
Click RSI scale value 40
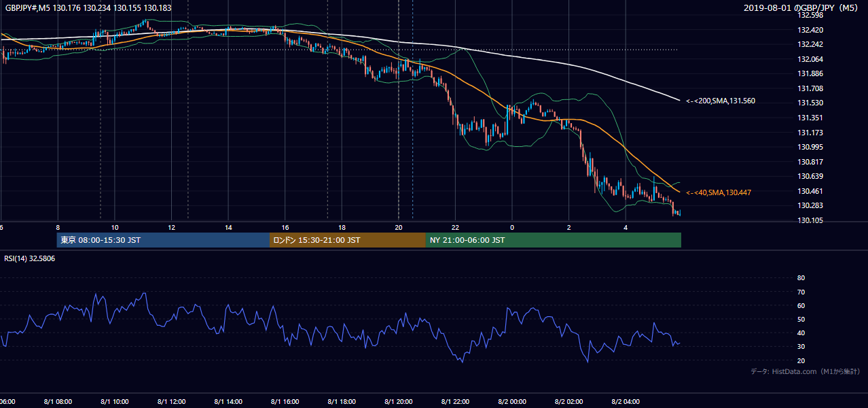click(x=801, y=333)
